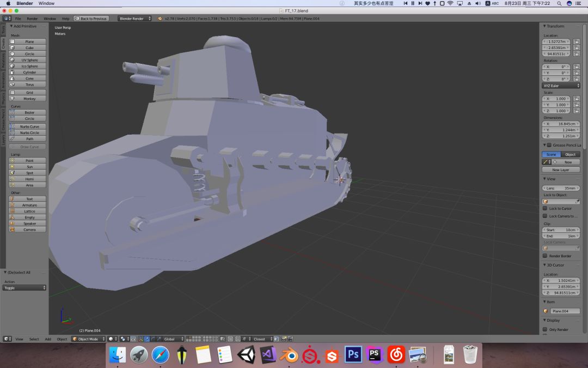The image size is (588, 368).
Task: Click the Lens 35mm value field
Action: click(561, 188)
